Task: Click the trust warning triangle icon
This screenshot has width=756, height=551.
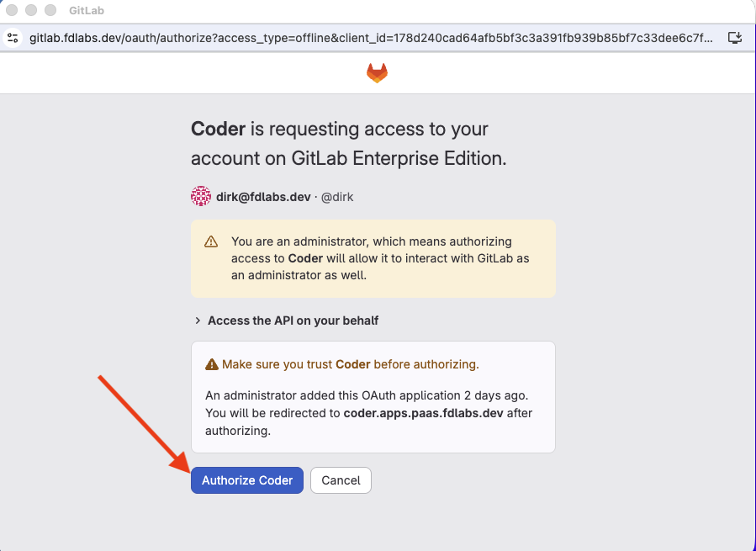Action: (x=212, y=364)
